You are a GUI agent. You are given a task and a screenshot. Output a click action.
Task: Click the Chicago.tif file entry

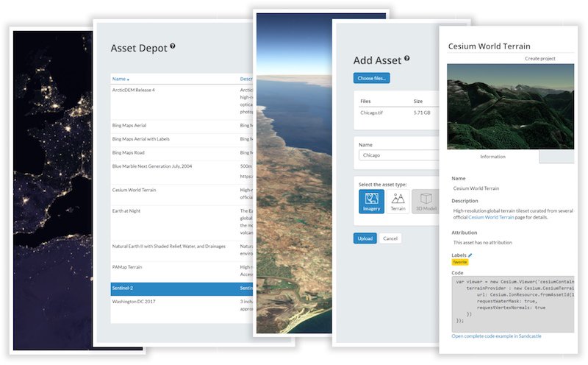pyautogui.click(x=371, y=113)
